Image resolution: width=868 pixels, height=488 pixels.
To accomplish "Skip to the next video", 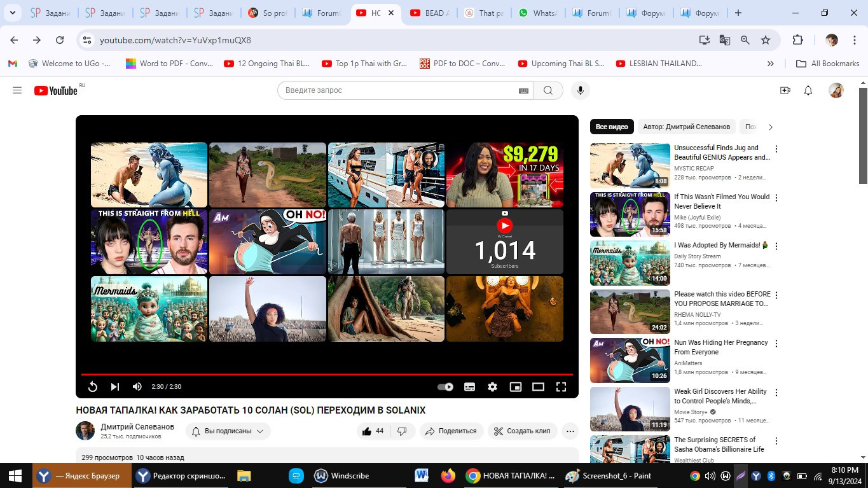I will (114, 387).
